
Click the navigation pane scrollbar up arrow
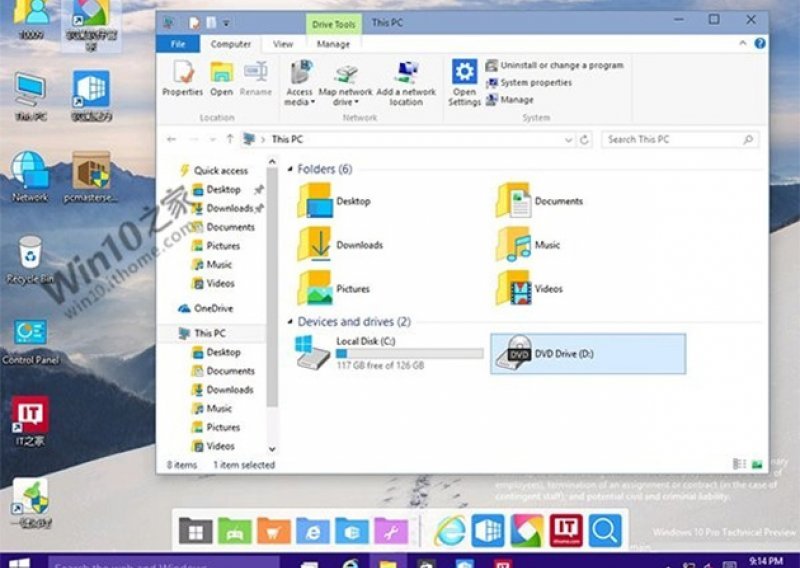(x=272, y=162)
